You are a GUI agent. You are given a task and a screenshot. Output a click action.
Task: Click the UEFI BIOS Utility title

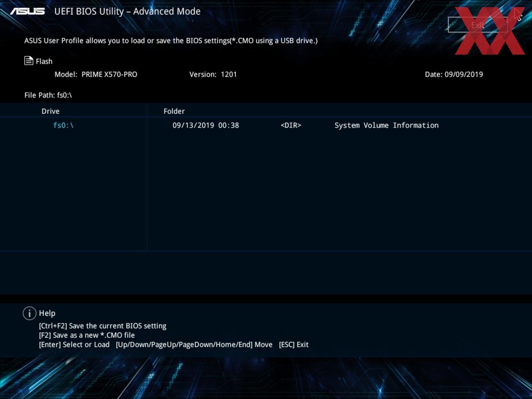(x=128, y=11)
